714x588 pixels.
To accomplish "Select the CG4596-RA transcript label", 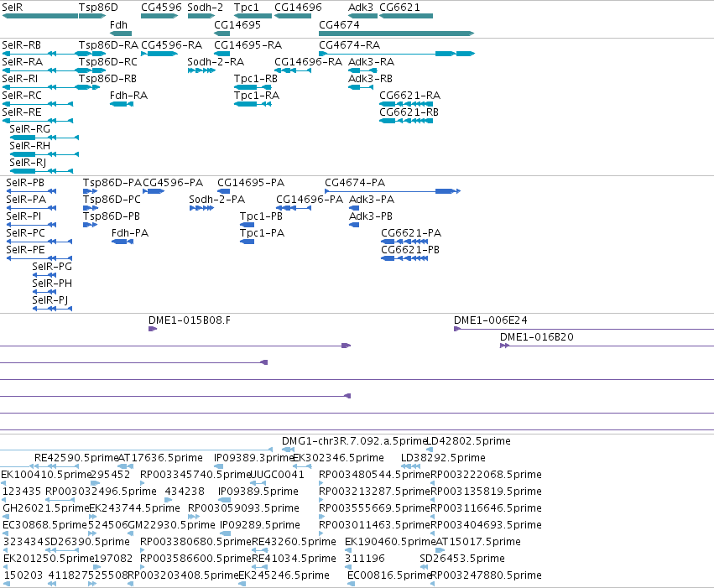I will pyautogui.click(x=172, y=45).
